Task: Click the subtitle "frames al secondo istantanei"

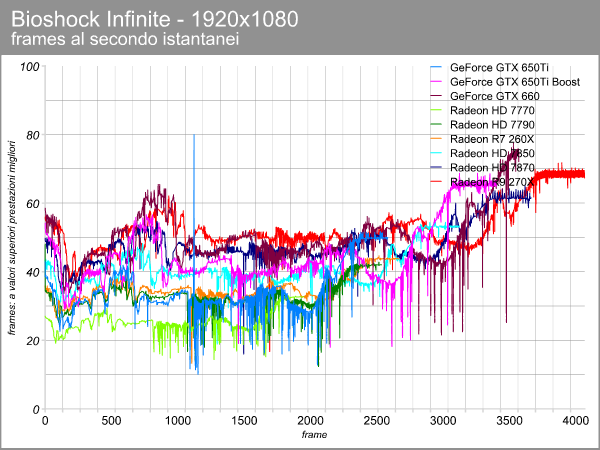Action: [125, 39]
